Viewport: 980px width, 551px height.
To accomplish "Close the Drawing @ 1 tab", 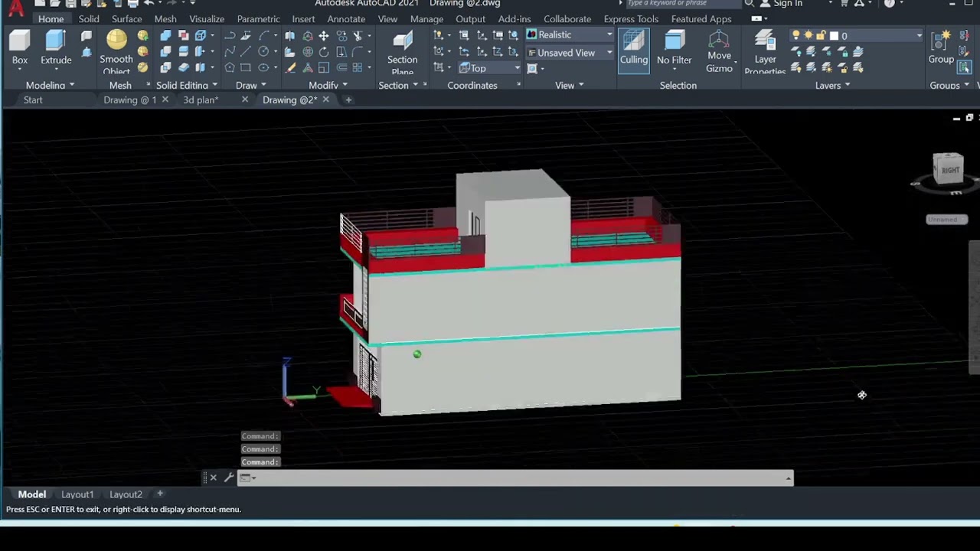I will [x=165, y=99].
